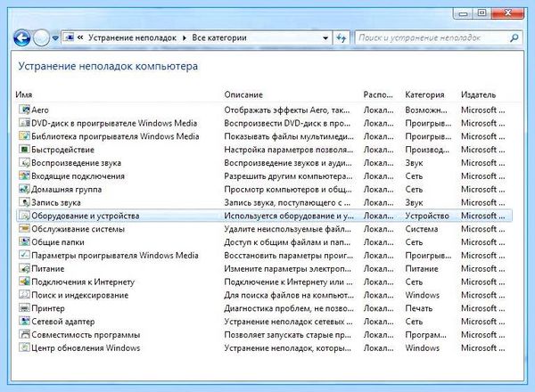The width and height of the screenshot is (535, 392).
Task: Open the Принтер troubleshooter
Action: click(48, 308)
